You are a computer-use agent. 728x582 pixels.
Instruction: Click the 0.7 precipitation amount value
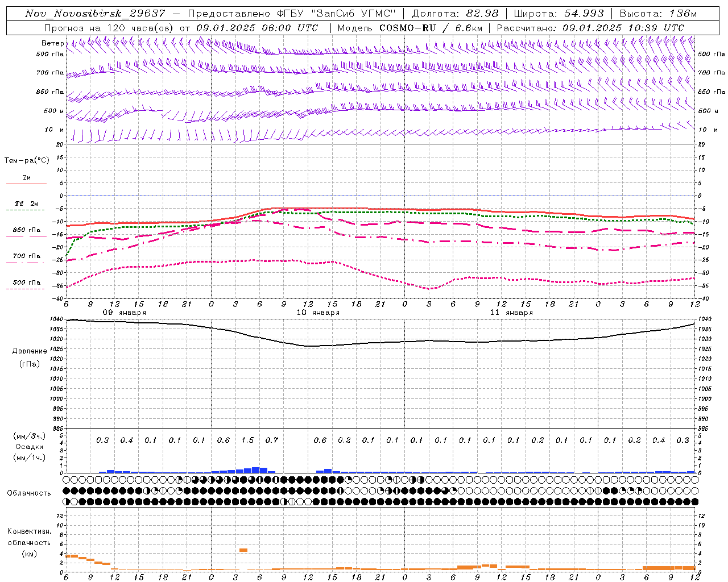(272, 440)
